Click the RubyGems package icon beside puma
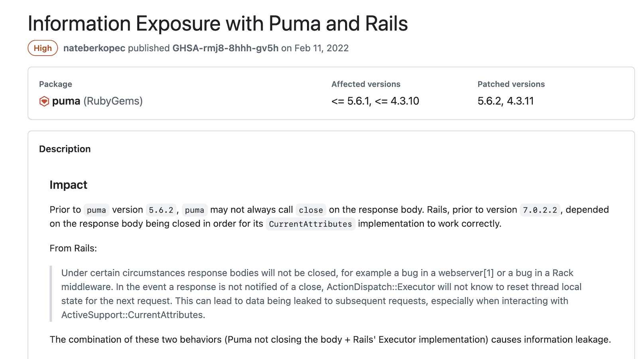This screenshot has height=359, width=644. [x=44, y=101]
